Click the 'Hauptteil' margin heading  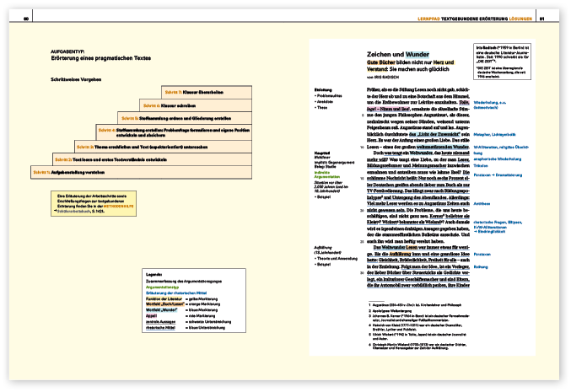point(323,152)
